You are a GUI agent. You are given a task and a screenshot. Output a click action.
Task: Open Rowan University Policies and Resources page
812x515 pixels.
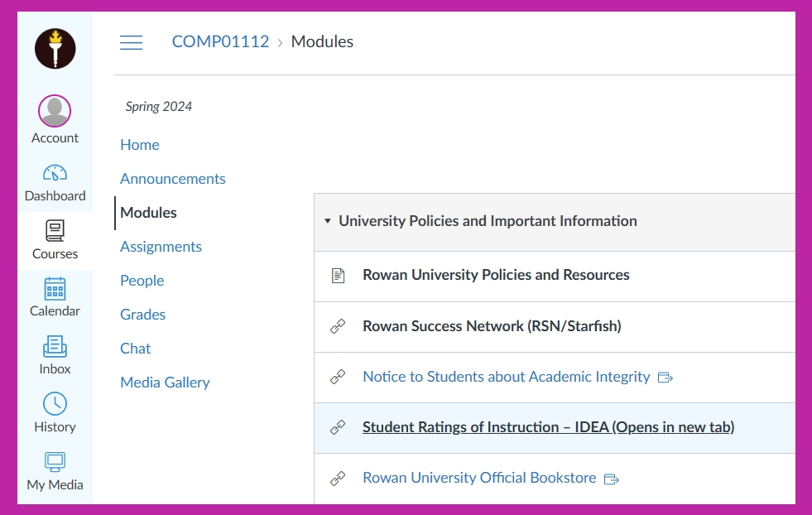(x=496, y=275)
